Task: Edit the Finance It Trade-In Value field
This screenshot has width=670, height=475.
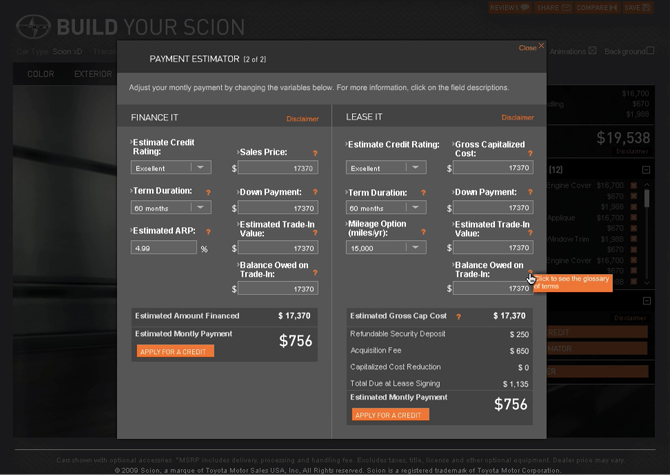Action: [x=278, y=248]
